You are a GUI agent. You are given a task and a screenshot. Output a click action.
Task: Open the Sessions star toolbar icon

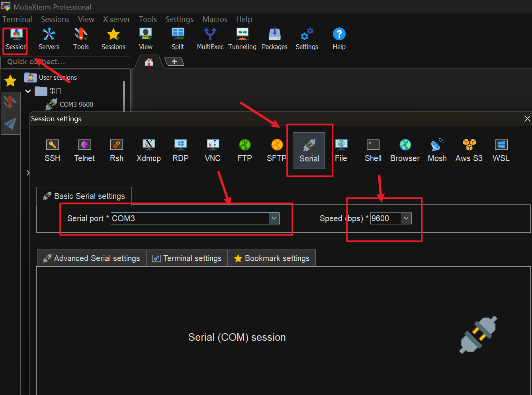pyautogui.click(x=113, y=39)
